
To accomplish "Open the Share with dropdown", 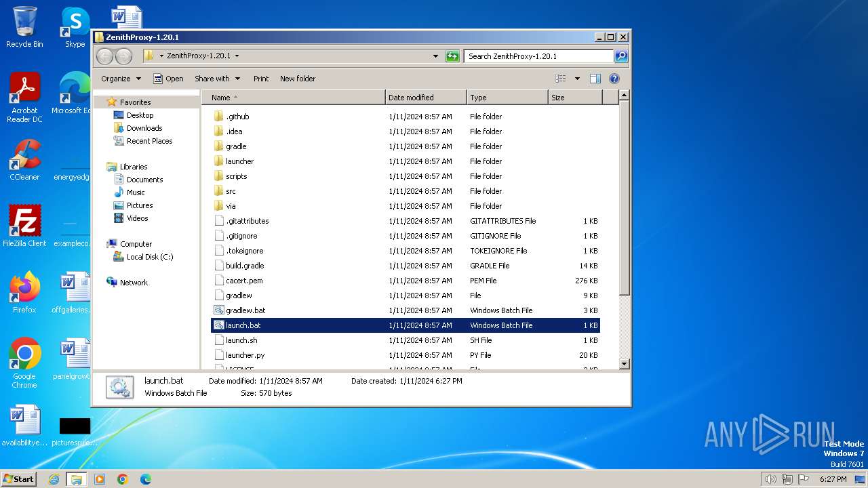I will 216,79.
